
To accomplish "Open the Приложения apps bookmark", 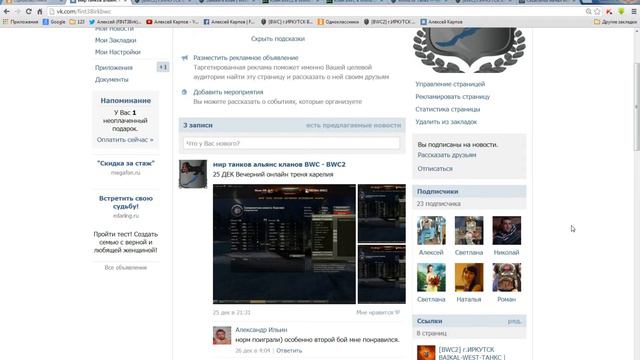I will (20, 22).
